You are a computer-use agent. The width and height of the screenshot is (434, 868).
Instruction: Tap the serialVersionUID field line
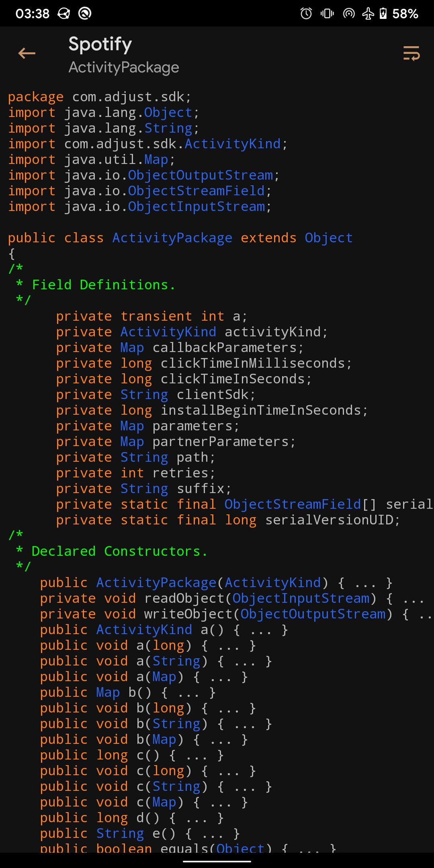click(228, 520)
